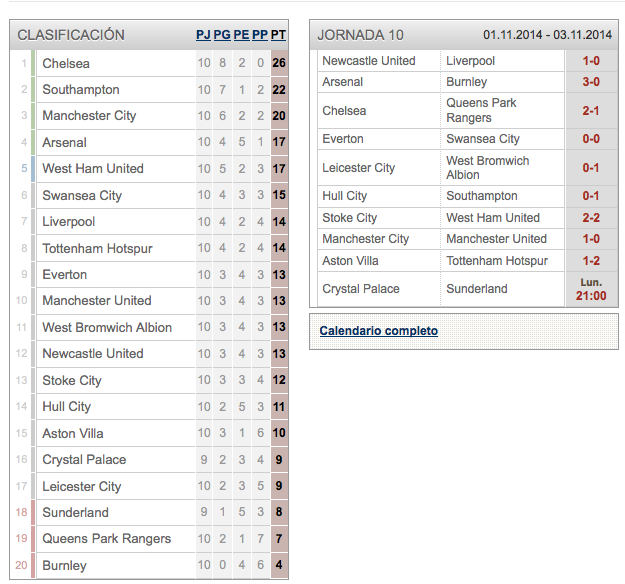This screenshot has width=625, height=584.
Task: Click Stoke City vs West Ham 2-2 score
Action: 591,218
